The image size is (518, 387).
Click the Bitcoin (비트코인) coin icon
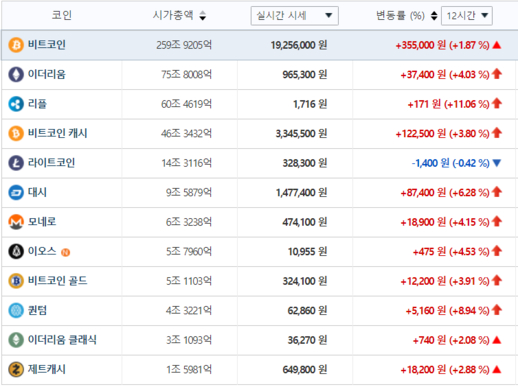click(16, 45)
